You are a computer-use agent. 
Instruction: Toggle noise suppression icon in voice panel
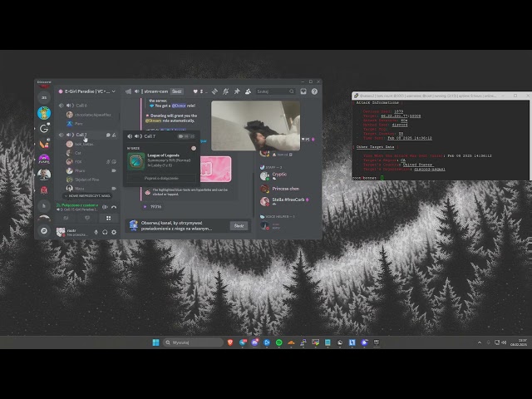106,207
